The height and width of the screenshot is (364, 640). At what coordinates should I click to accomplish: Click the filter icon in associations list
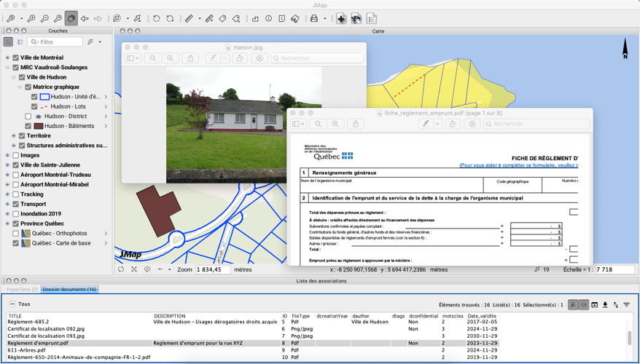pos(626,305)
